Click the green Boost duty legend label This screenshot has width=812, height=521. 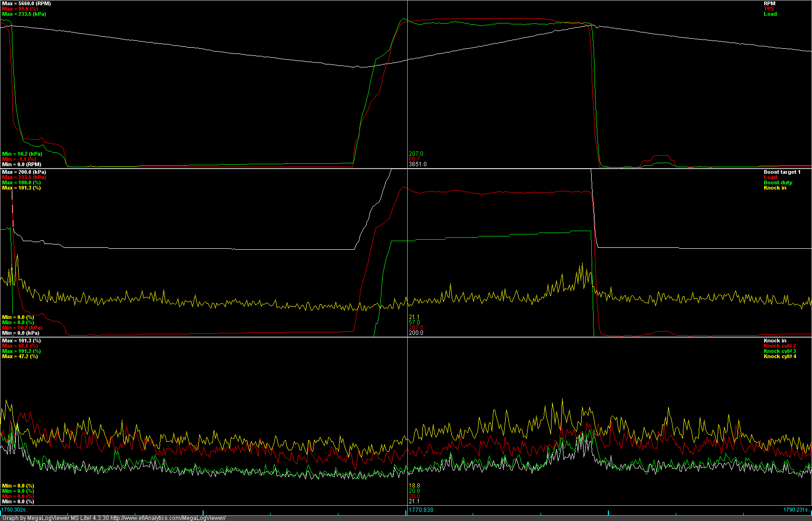pos(778,183)
